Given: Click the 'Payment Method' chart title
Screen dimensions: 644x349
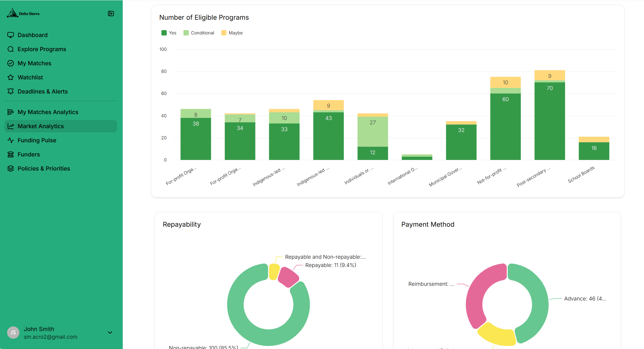Looking at the screenshot, I should click(428, 224).
